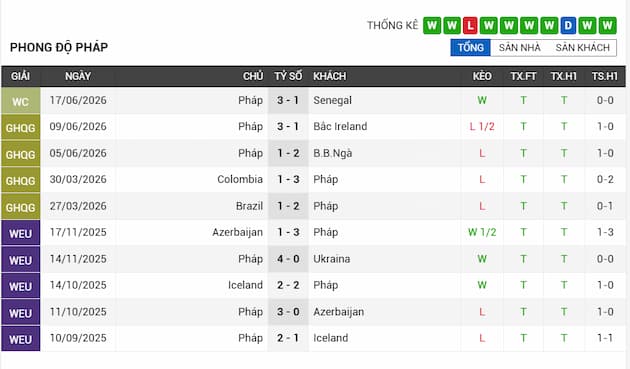Open the Senegal team link
The image size is (630, 369).
click(x=332, y=100)
